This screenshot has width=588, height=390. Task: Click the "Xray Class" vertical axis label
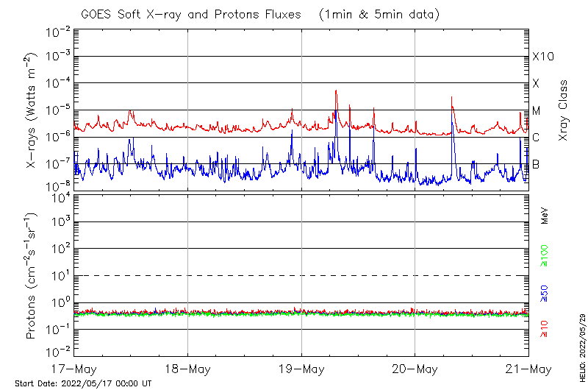(x=564, y=110)
